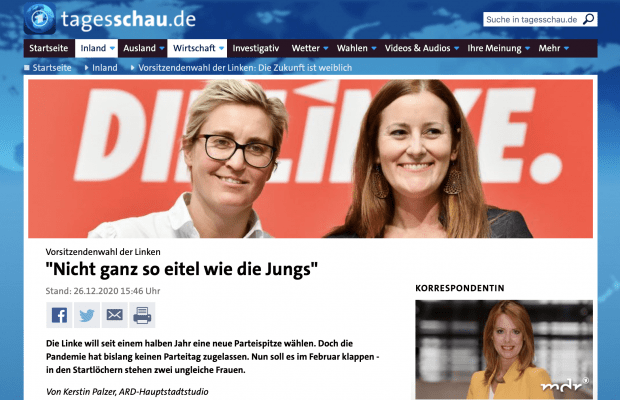Click the Startseite breadcrumb link
620x400 pixels.
coord(52,68)
